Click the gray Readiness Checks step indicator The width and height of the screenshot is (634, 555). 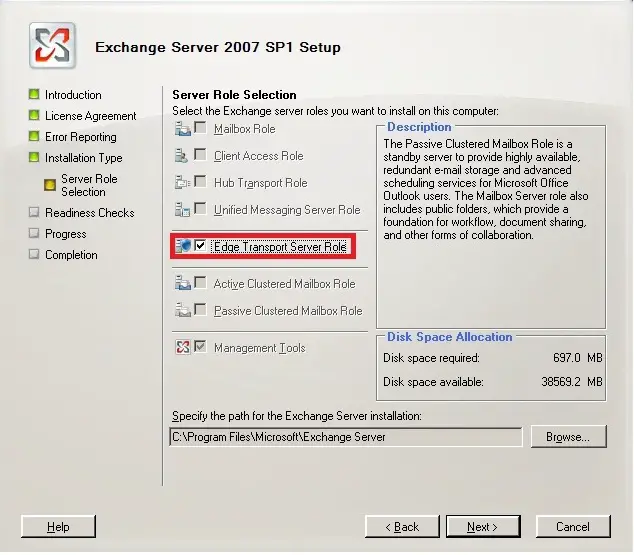[x=34, y=212]
